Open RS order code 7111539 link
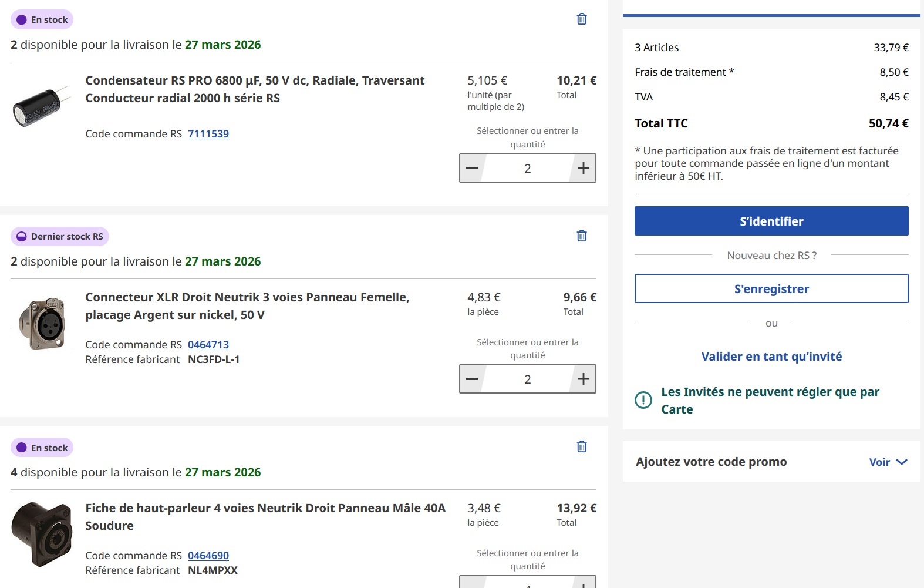The height and width of the screenshot is (588, 924). tap(208, 134)
